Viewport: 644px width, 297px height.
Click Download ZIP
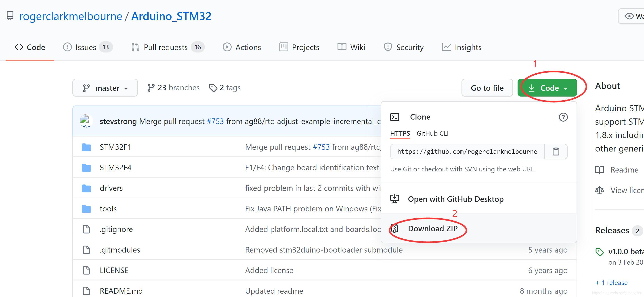pos(432,228)
